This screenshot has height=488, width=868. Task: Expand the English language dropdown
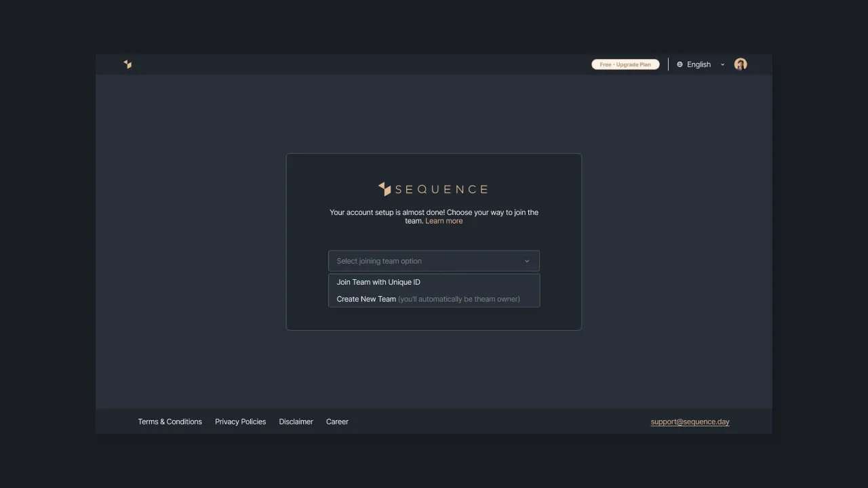tap(701, 64)
